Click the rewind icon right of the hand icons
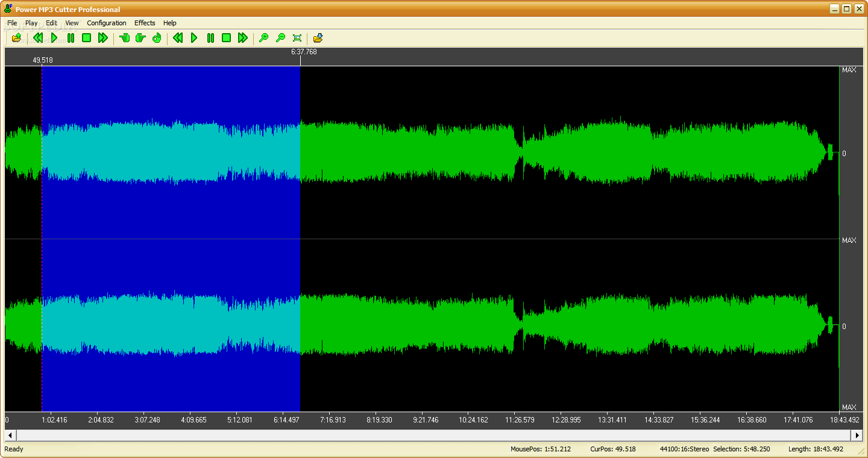This screenshot has height=458, width=868. pos(178,38)
